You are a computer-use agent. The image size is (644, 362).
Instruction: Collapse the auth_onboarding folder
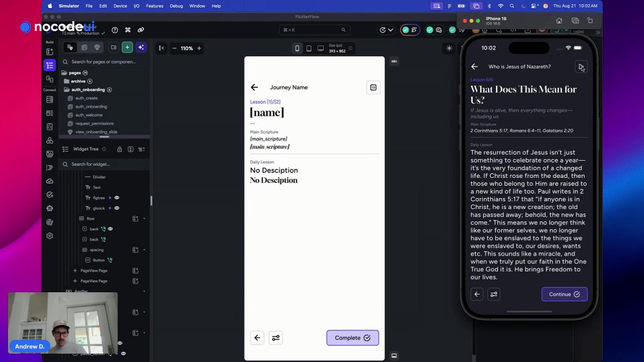66,89
